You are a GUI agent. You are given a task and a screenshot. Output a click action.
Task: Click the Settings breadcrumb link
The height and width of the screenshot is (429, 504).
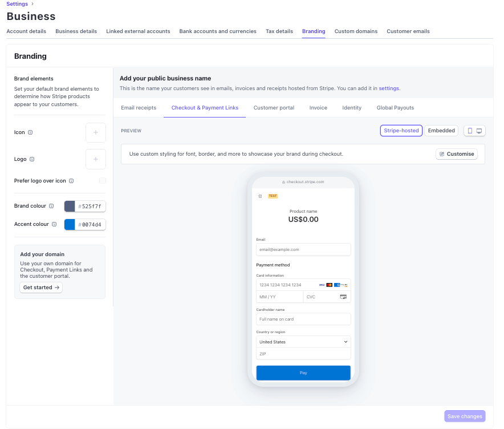point(17,4)
